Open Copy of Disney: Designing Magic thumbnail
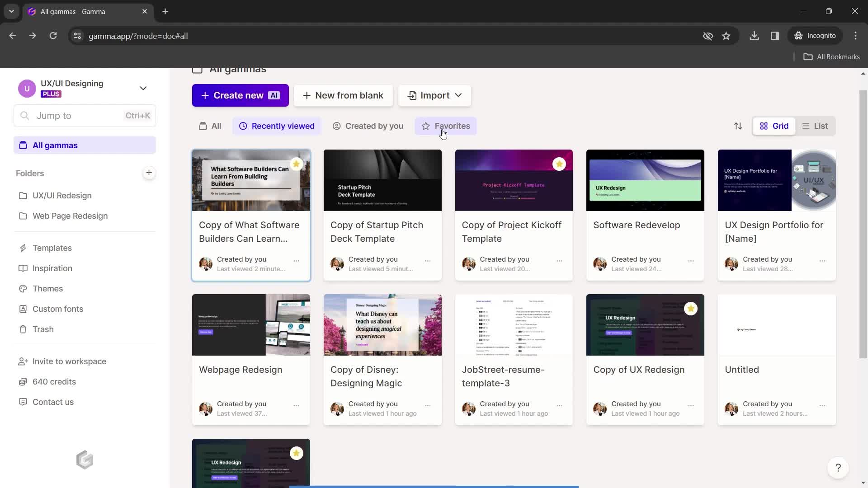 [x=382, y=325]
